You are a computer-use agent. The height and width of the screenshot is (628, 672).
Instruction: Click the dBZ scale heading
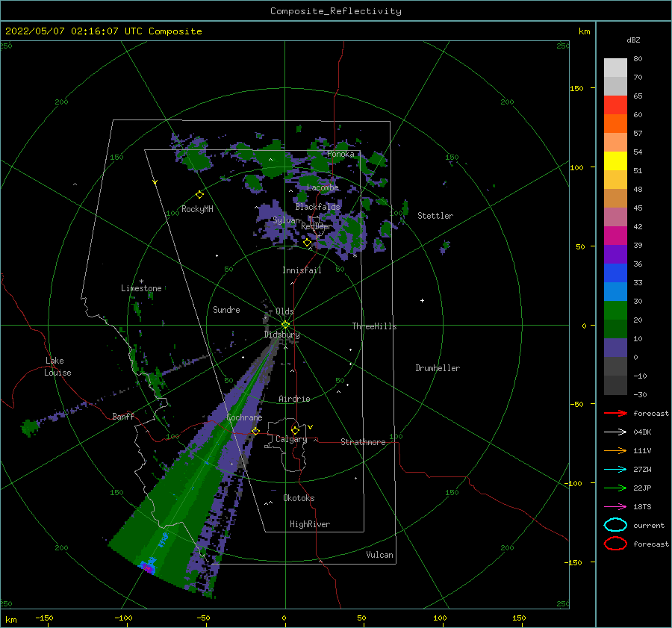point(633,40)
